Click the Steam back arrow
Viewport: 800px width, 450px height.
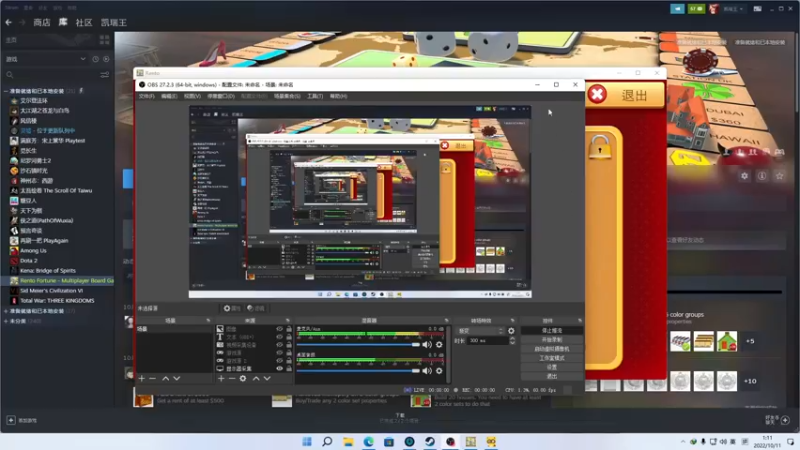point(9,22)
